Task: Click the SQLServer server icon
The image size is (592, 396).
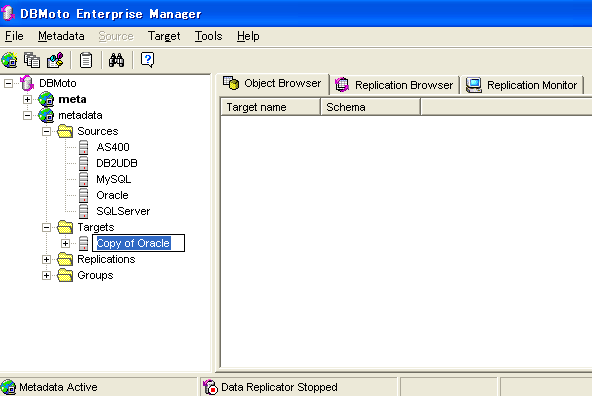Action: [x=84, y=211]
